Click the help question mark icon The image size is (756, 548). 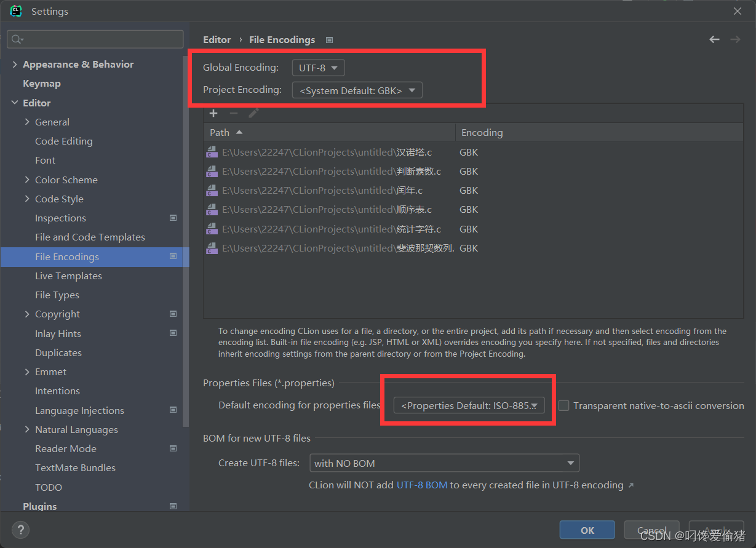20,530
